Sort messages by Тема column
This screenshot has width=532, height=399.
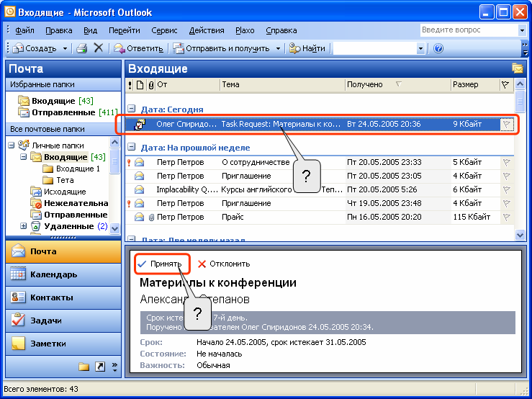[x=282, y=85]
